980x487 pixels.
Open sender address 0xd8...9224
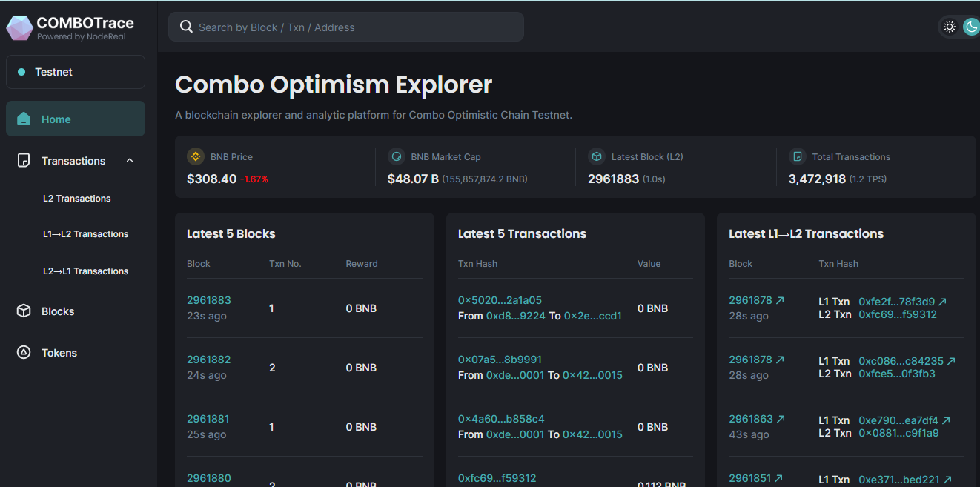point(516,316)
